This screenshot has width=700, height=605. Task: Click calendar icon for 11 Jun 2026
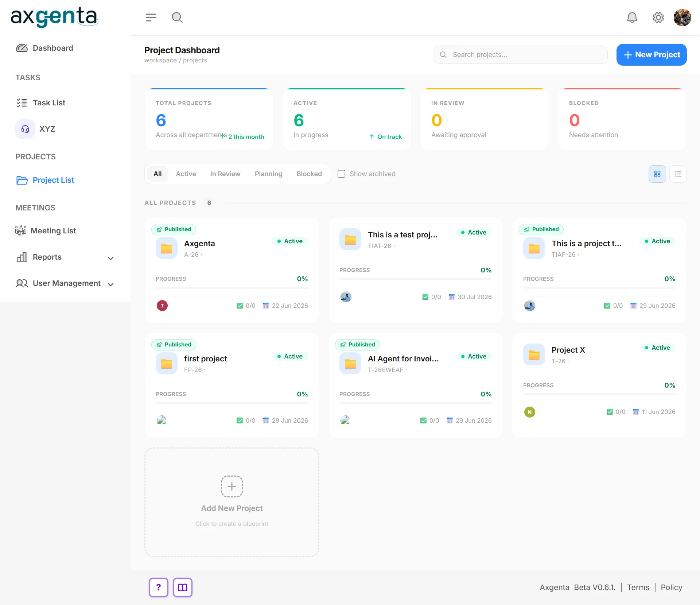tap(636, 412)
